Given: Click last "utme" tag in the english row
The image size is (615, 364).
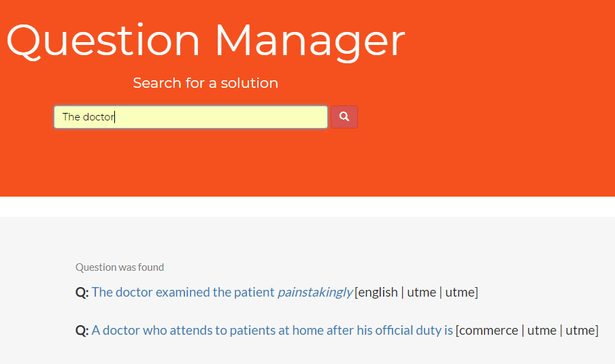Looking at the screenshot, I should [x=459, y=293].
